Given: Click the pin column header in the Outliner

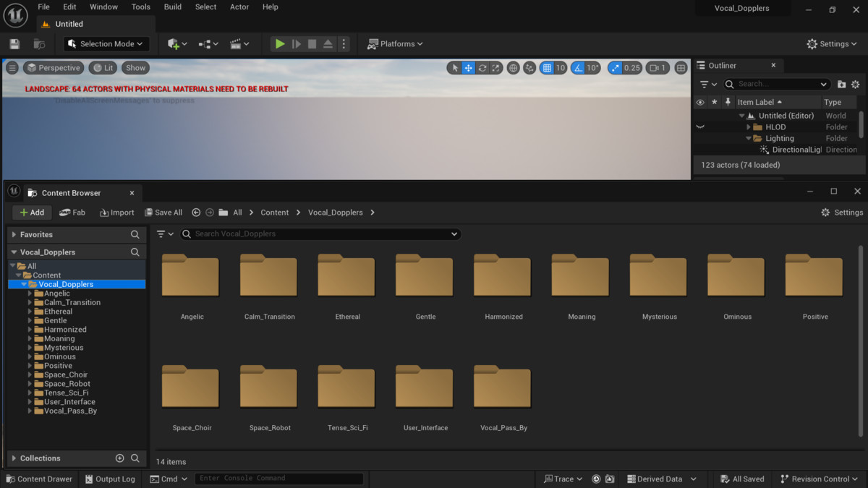Looking at the screenshot, I should [x=728, y=102].
